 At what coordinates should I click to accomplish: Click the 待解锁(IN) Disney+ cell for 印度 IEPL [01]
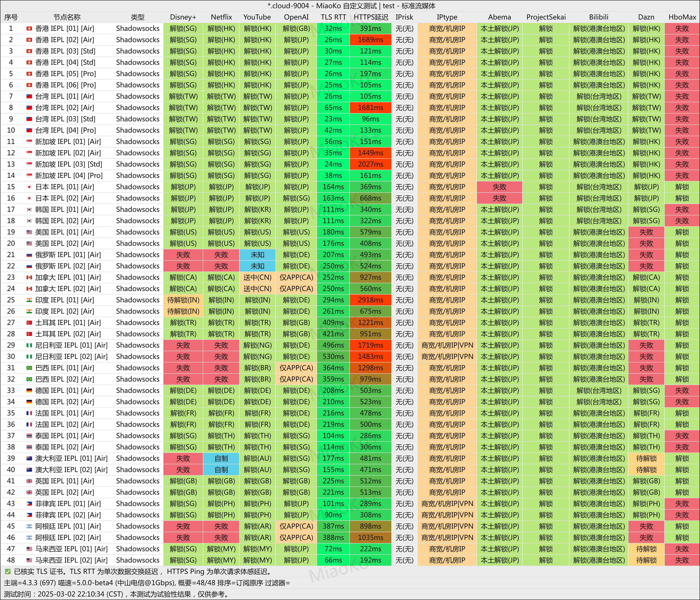(x=183, y=300)
